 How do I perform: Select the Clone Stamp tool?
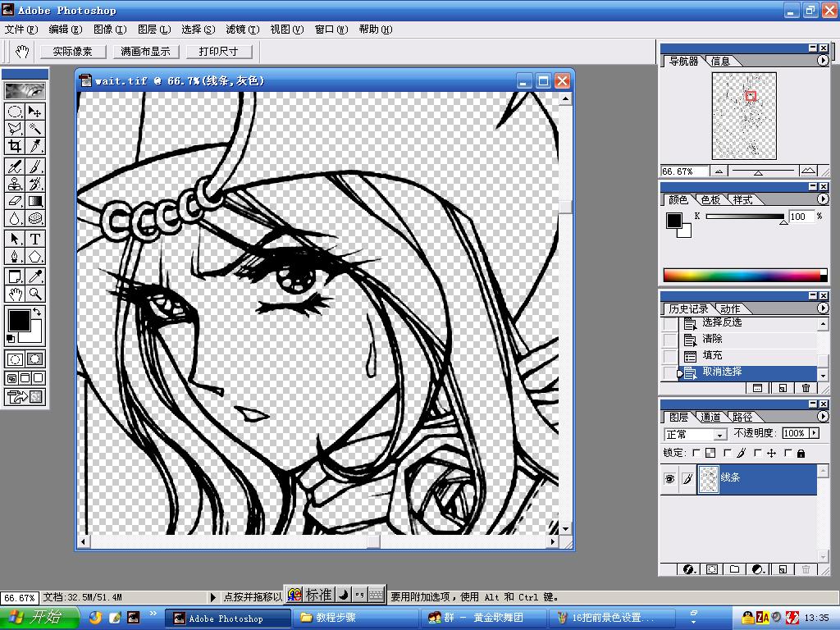[x=15, y=184]
